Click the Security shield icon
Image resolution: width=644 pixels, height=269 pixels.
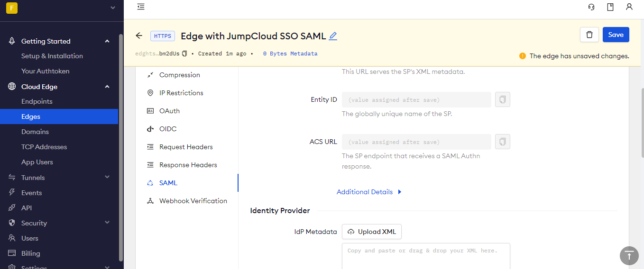(12, 223)
